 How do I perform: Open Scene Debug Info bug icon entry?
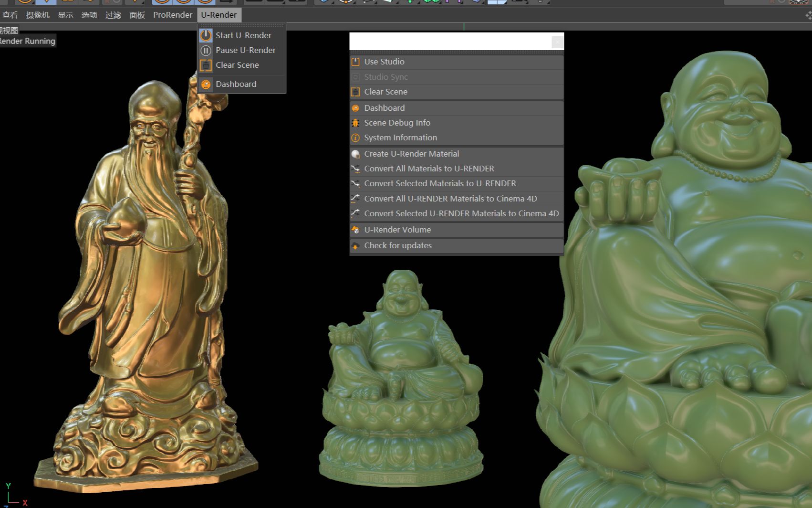click(457, 123)
